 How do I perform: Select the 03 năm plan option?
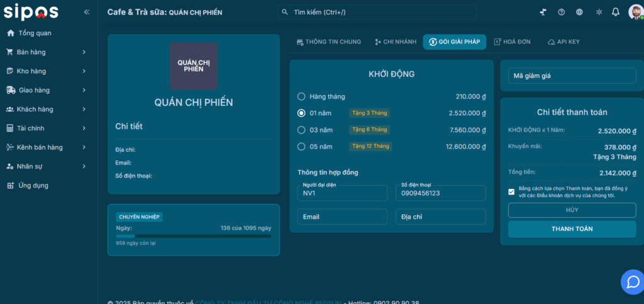click(301, 130)
